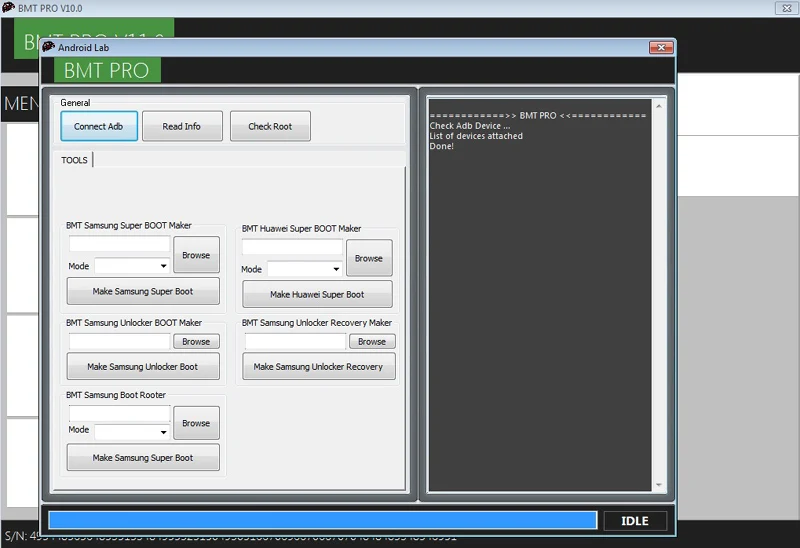Click the 'Done!' log line

(x=441, y=146)
